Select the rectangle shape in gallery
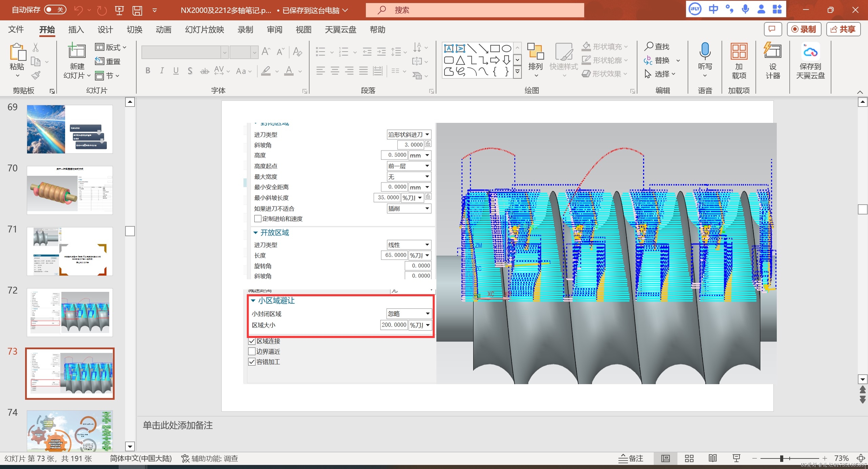The height and width of the screenshot is (469, 868). (495, 49)
